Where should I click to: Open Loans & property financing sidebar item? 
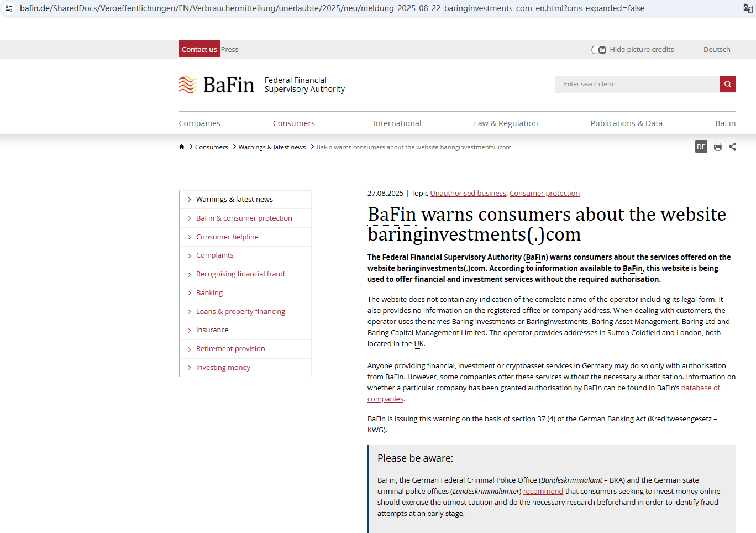(245, 312)
